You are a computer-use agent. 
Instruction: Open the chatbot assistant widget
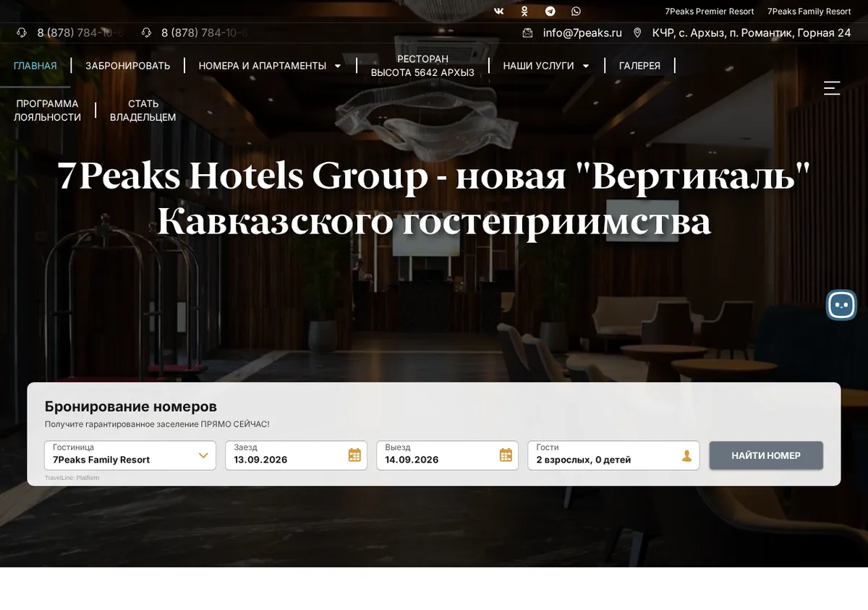point(841,305)
